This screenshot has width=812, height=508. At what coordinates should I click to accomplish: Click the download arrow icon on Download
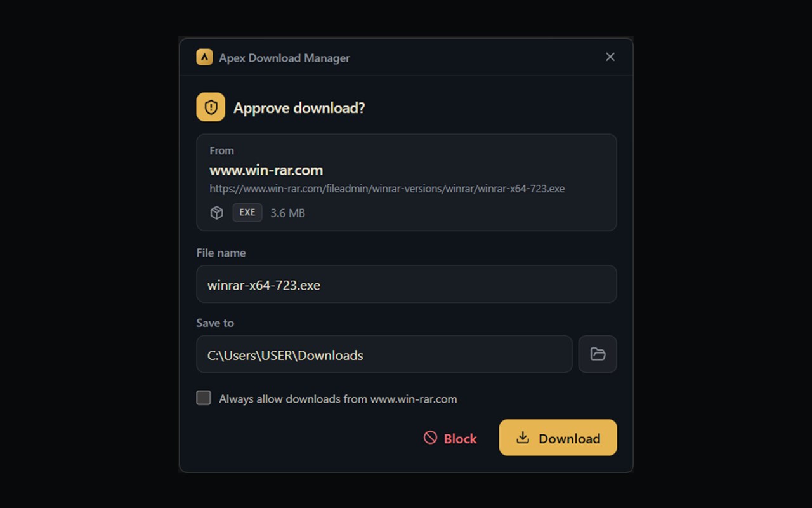523,438
